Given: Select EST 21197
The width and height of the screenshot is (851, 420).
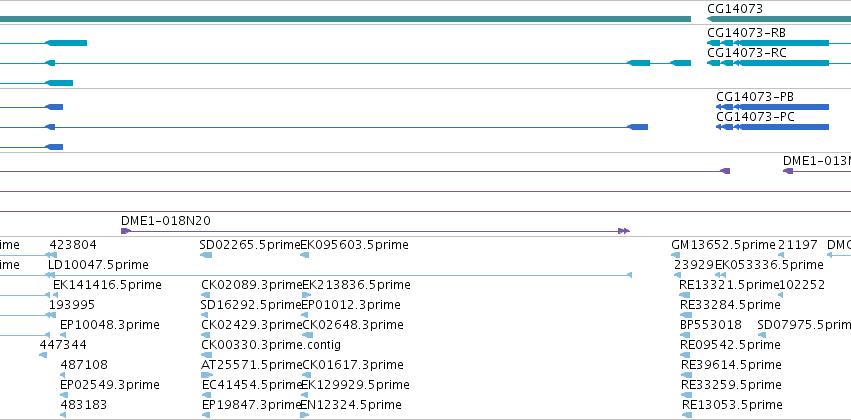Looking at the screenshot, I should pyautogui.click(x=798, y=245).
